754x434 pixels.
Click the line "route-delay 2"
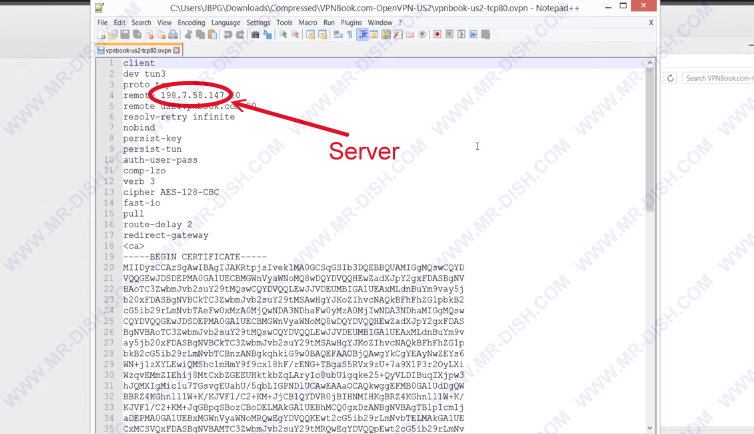[157, 224]
